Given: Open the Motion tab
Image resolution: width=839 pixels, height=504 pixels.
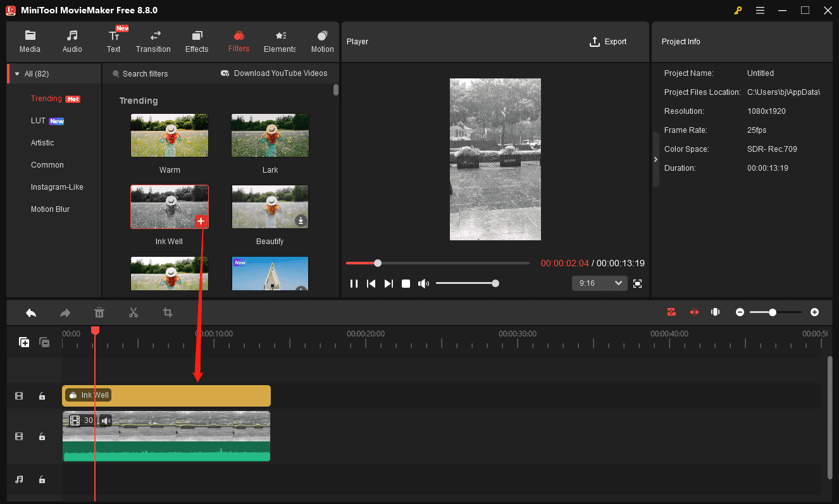Looking at the screenshot, I should pos(322,42).
